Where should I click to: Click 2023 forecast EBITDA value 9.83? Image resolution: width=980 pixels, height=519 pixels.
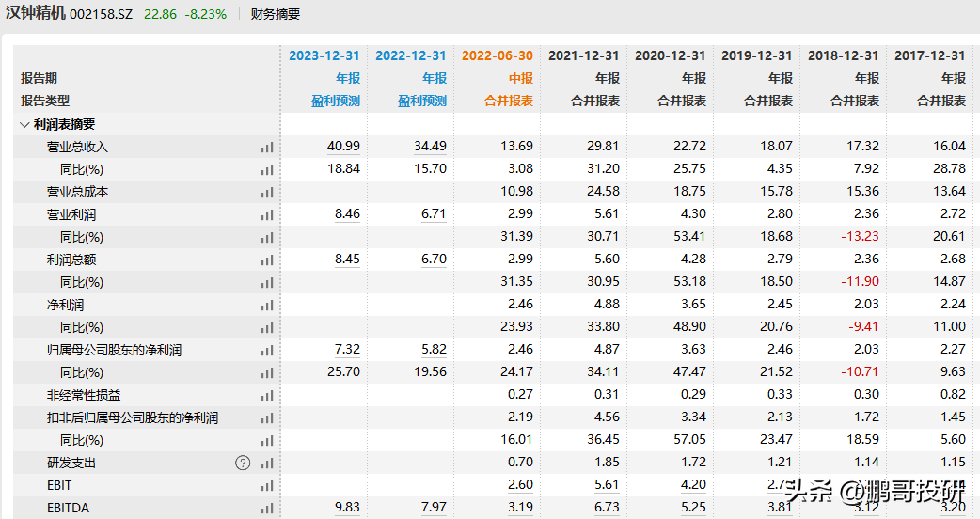[x=347, y=507]
